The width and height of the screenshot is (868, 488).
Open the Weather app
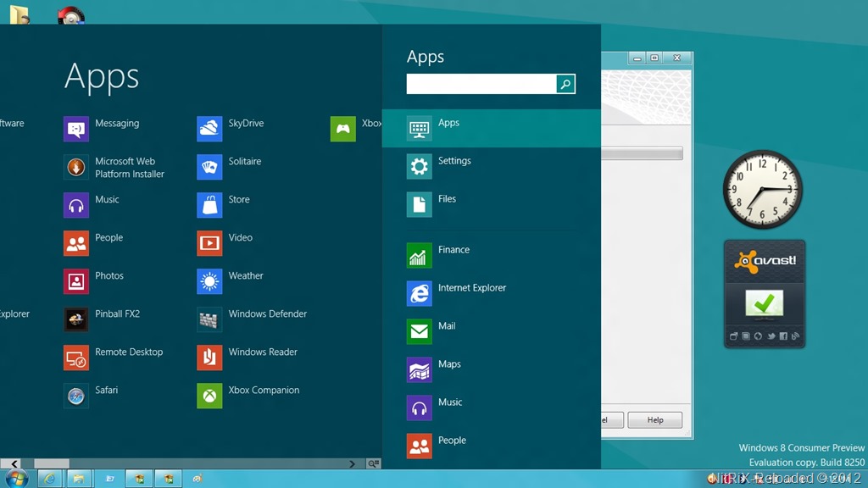click(209, 281)
